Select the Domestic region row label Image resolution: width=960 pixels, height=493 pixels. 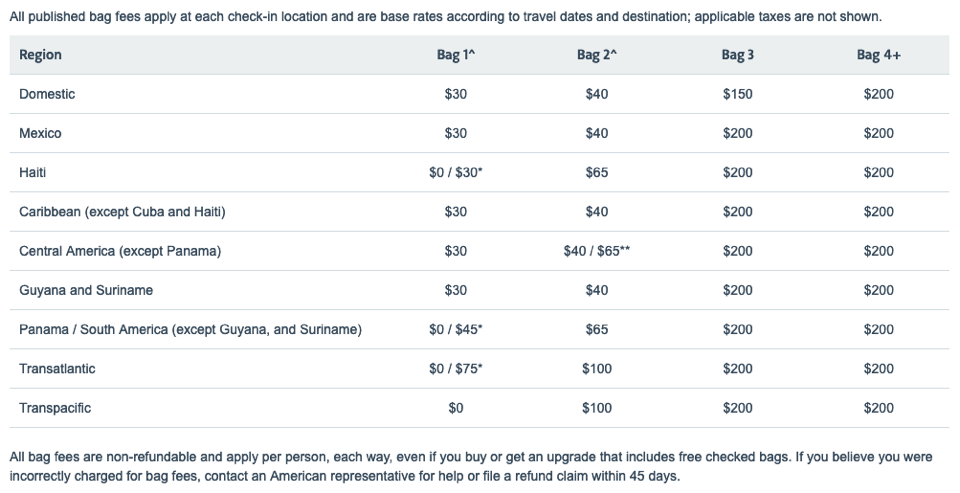pos(47,94)
